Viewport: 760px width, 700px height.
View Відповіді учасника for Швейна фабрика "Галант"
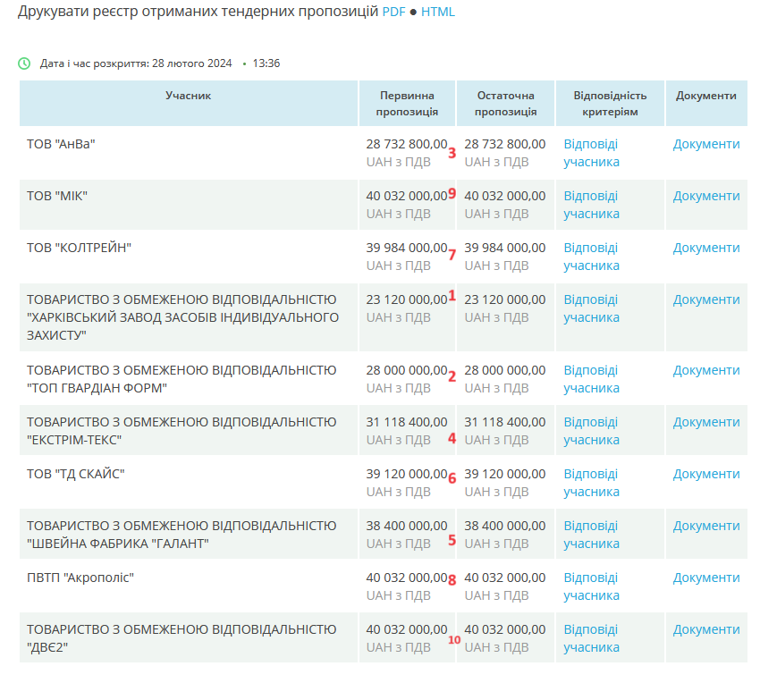point(591,535)
